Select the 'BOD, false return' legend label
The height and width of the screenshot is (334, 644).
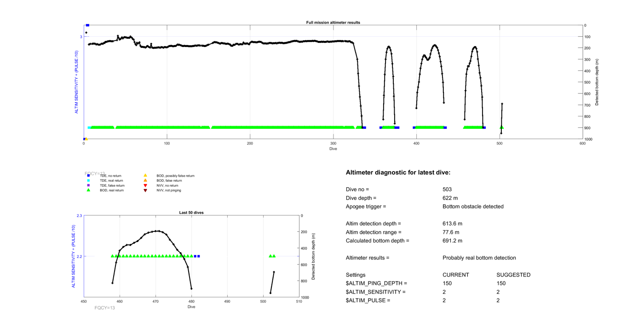(169, 181)
